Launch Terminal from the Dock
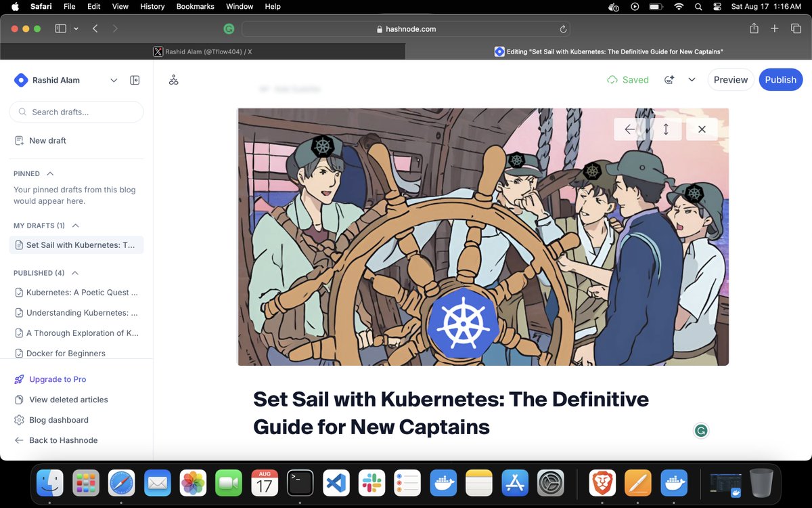The image size is (812, 508). (x=300, y=483)
